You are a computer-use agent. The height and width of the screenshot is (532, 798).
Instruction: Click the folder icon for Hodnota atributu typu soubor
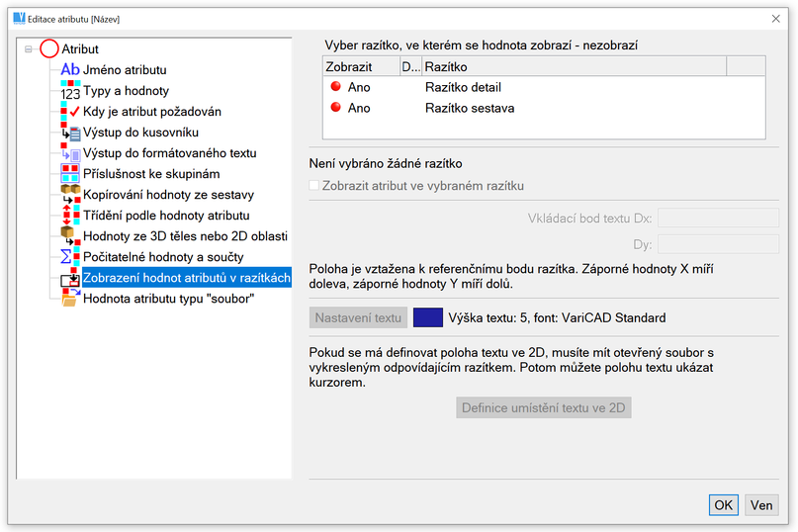pyautogui.click(x=69, y=299)
